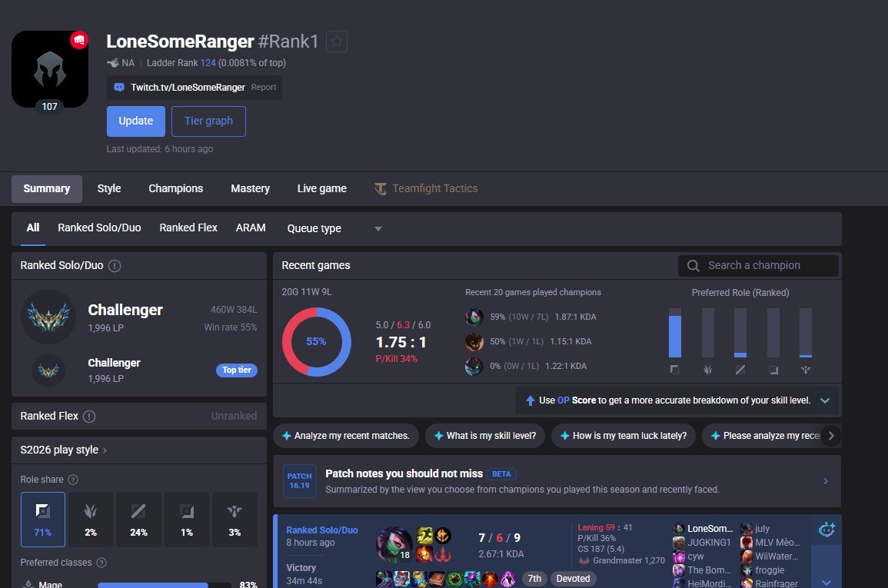888x588 pixels.
Task: Click champion icon with 0% win rate
Action: [x=474, y=366]
